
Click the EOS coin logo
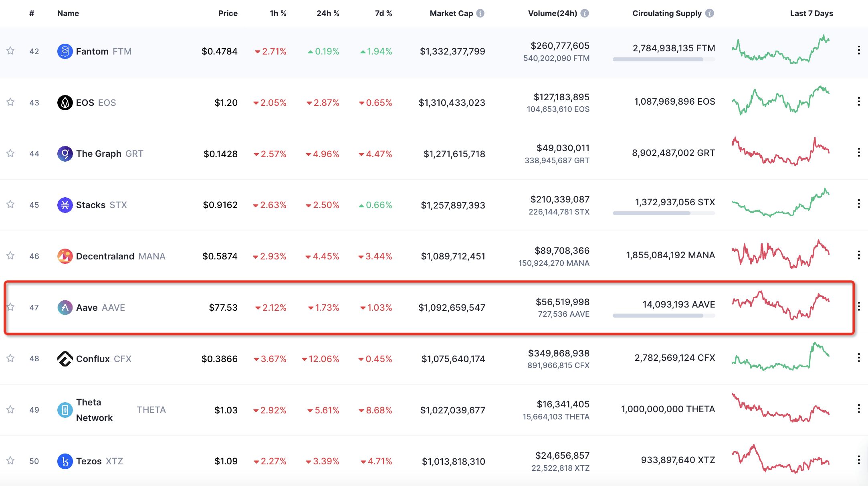[65, 102]
